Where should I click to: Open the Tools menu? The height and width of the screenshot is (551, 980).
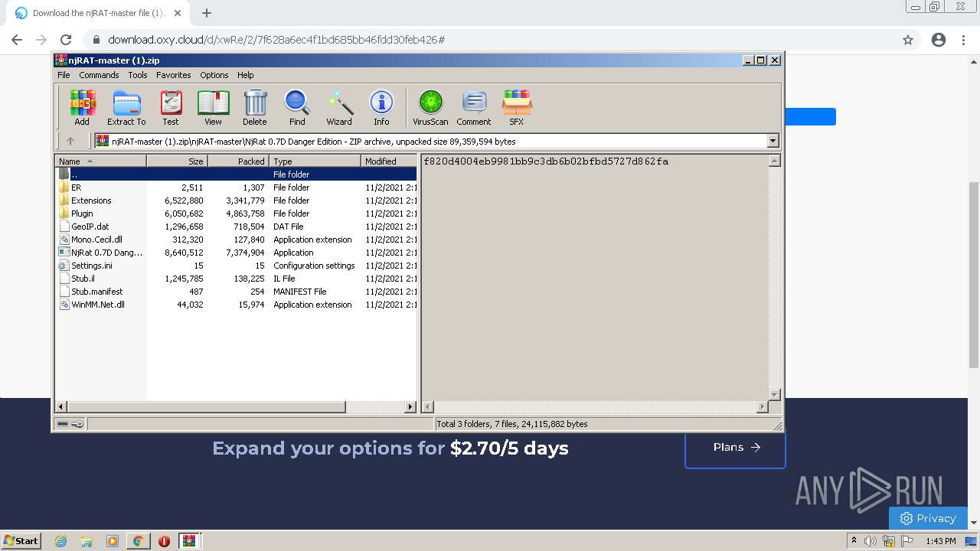pyautogui.click(x=138, y=75)
